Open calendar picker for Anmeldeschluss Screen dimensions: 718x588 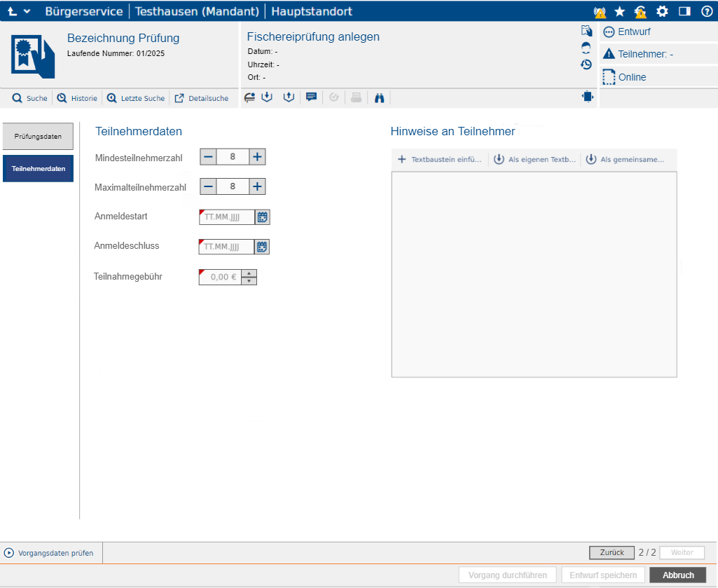(262, 247)
